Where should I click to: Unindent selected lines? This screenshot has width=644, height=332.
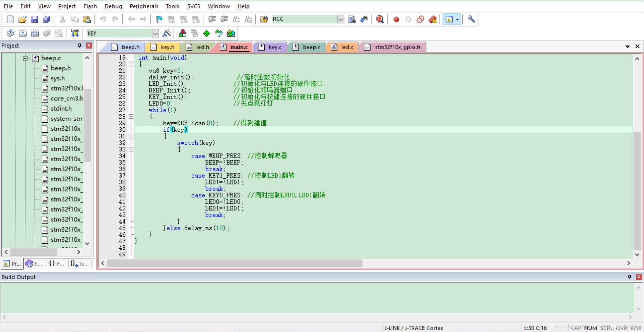click(224, 19)
